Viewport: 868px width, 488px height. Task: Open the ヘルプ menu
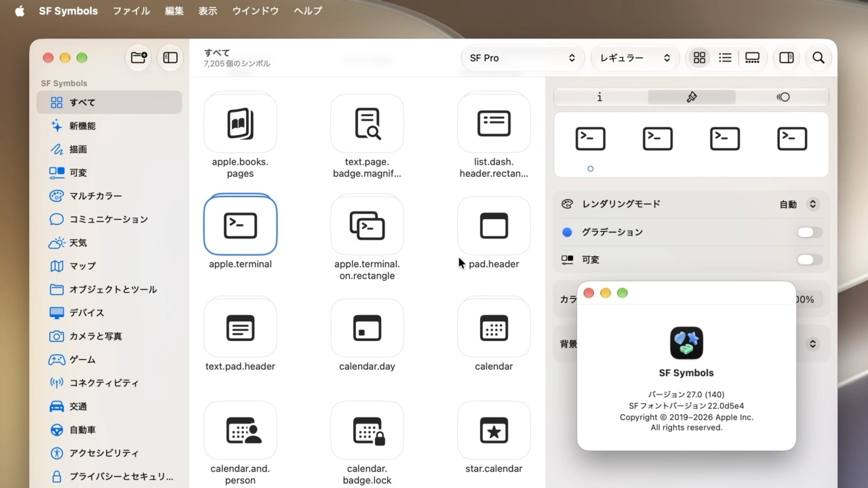308,11
